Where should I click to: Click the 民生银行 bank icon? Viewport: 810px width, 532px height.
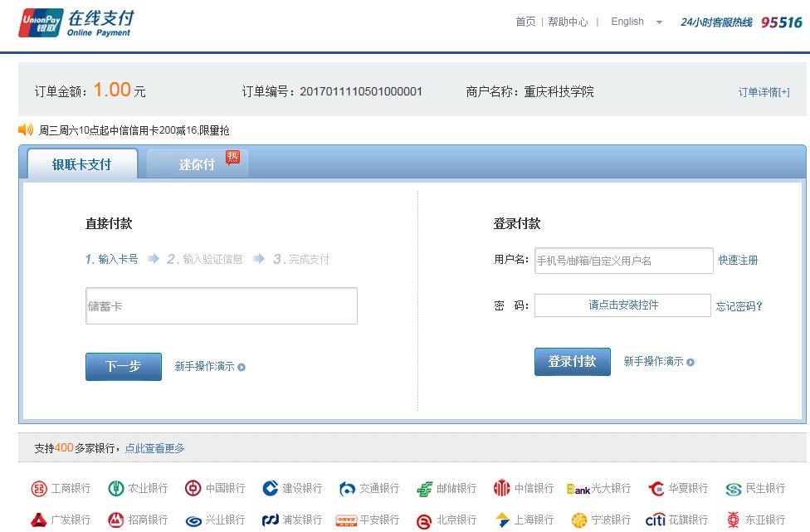(x=733, y=489)
